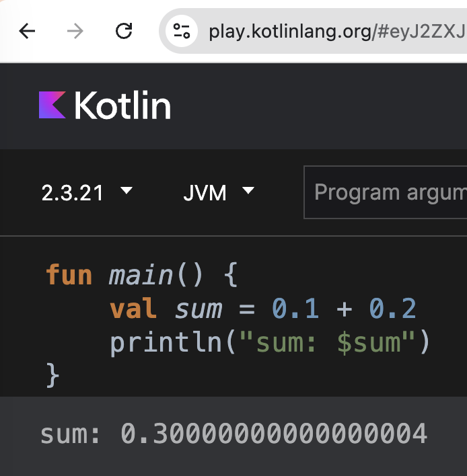Reload the Kotlin Playground page
467x476 pixels.
(x=124, y=31)
